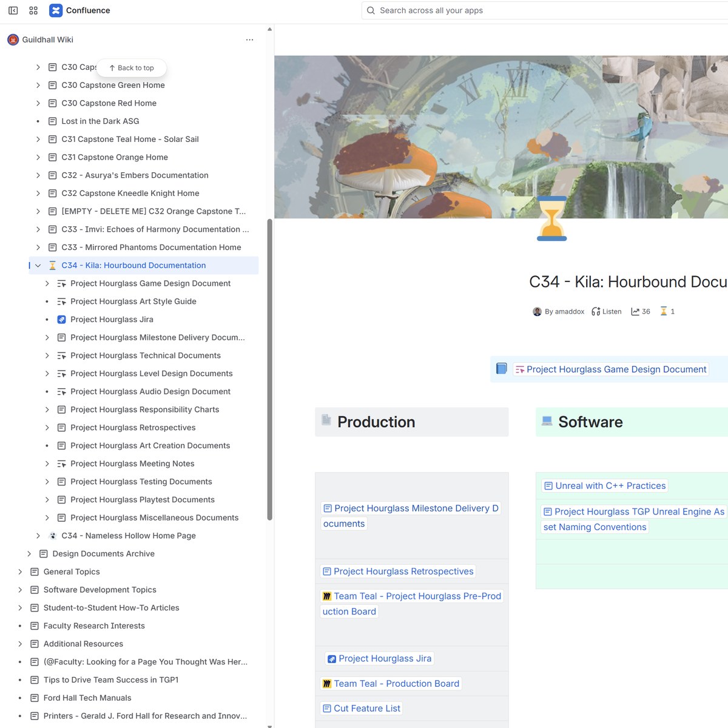This screenshot has width=728, height=728.
Task: Collapse the sidebar with the panel icon
Action: coord(13,10)
